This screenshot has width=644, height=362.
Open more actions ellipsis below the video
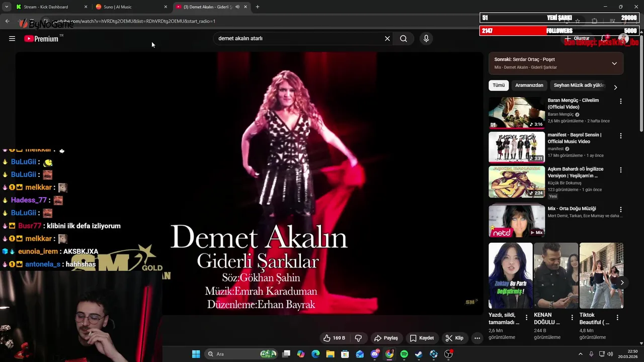477,338
